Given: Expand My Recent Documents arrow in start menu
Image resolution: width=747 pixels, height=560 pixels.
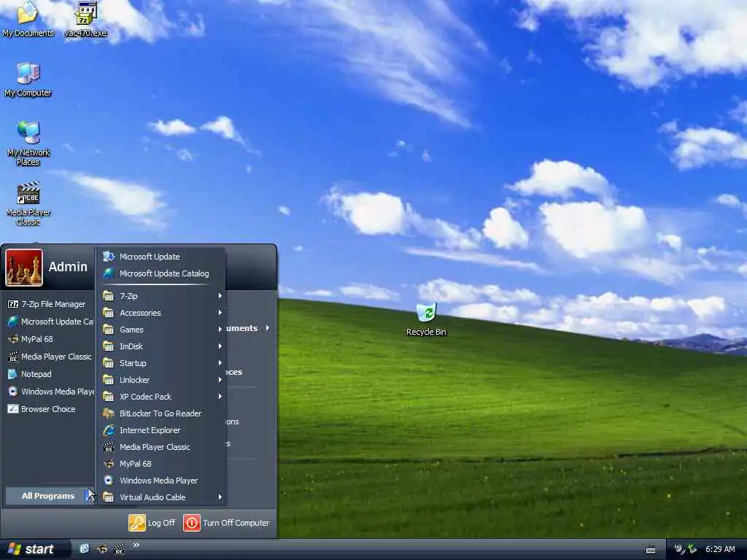Looking at the screenshot, I should (268, 328).
